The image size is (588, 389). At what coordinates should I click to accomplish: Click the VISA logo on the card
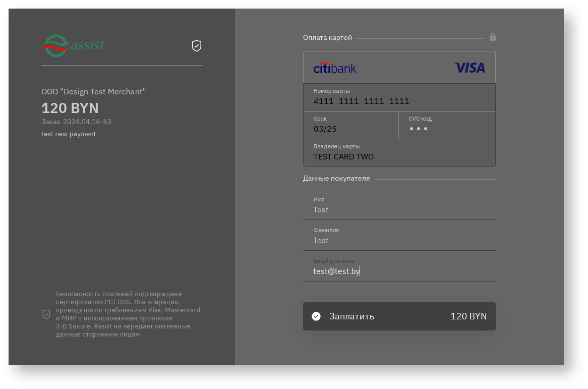pos(469,68)
